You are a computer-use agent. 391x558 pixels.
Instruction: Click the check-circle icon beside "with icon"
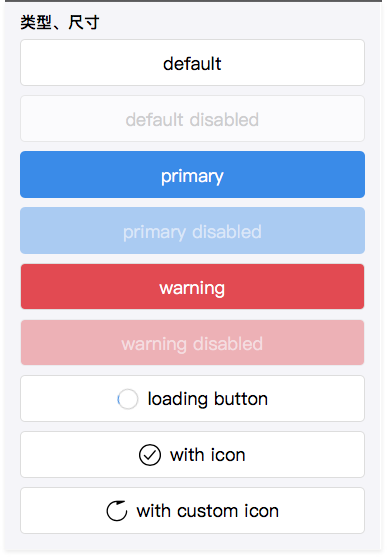click(x=150, y=455)
